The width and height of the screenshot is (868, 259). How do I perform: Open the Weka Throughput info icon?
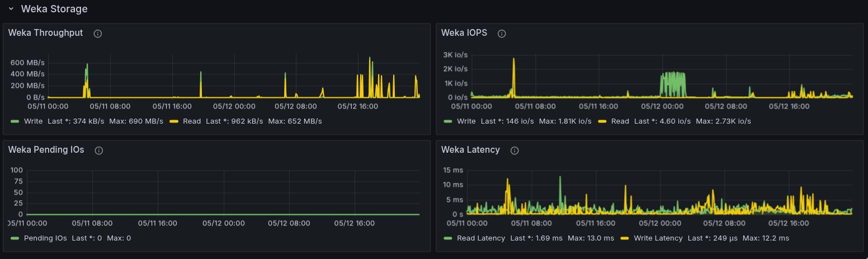(98, 34)
